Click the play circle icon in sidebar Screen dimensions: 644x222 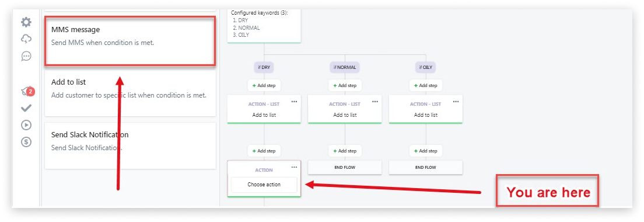(26, 125)
